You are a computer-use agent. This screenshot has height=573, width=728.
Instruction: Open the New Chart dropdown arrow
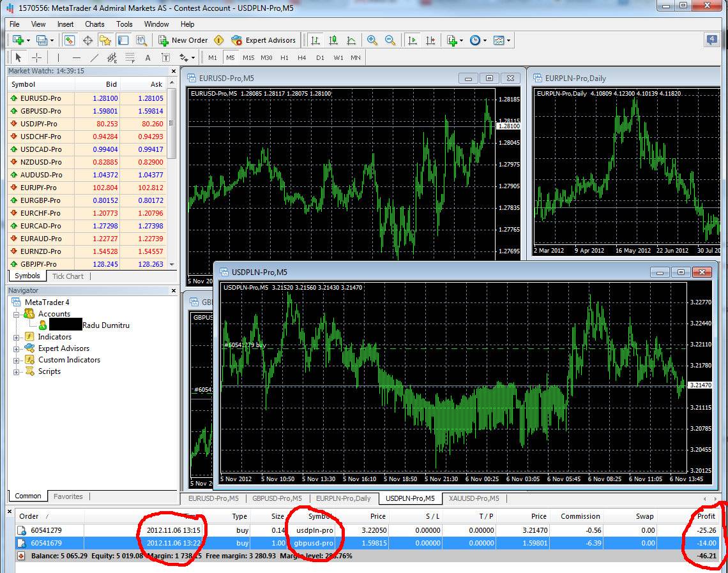[x=28, y=40]
